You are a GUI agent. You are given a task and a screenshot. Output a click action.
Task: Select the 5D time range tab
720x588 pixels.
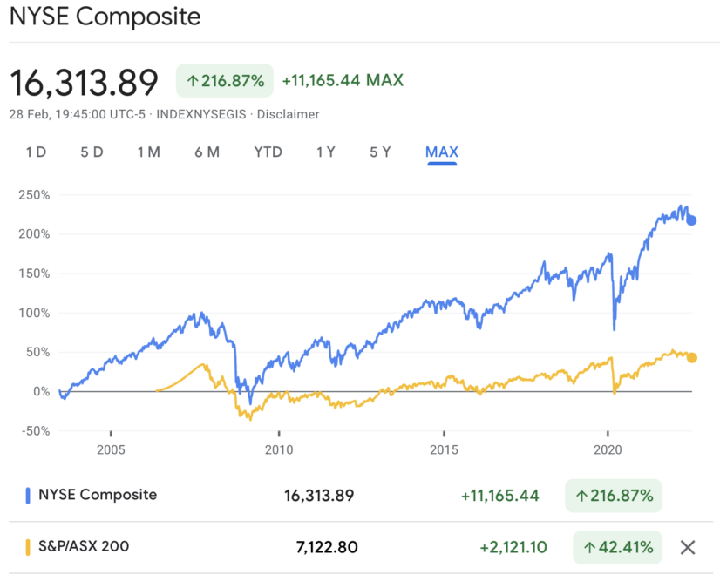coord(92,152)
